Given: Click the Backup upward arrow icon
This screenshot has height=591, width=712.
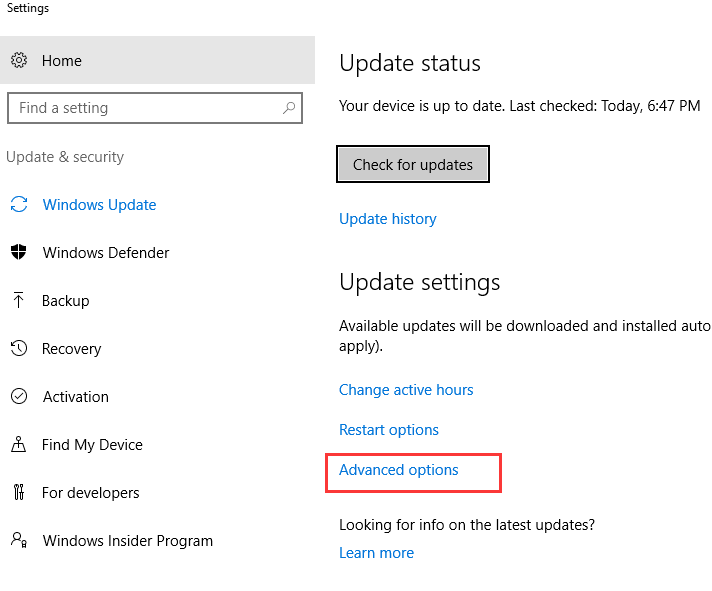Looking at the screenshot, I should coord(19,301).
